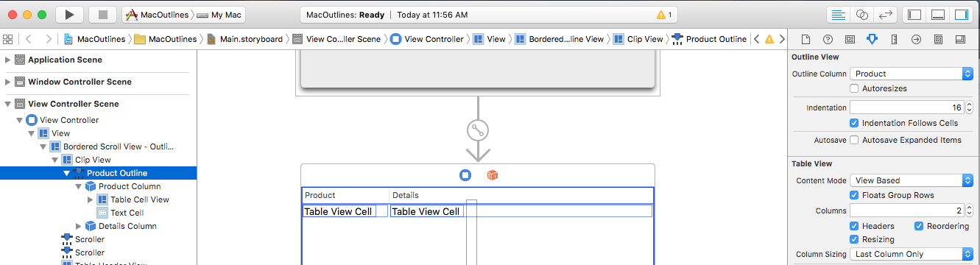The width and height of the screenshot is (980, 265).
Task: Show the Quick Help inspector
Action: point(828,39)
